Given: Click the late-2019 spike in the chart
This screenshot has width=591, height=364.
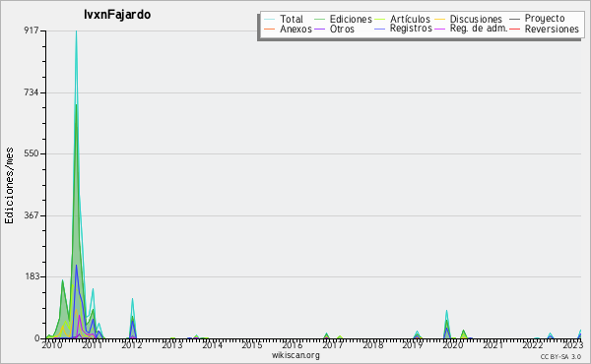Looking at the screenshot, I should coord(446,324).
